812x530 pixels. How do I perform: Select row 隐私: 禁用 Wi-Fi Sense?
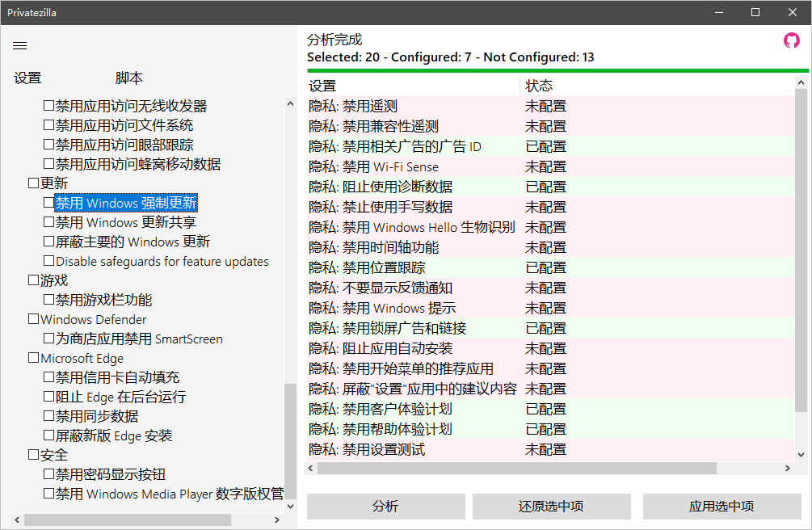(550, 166)
